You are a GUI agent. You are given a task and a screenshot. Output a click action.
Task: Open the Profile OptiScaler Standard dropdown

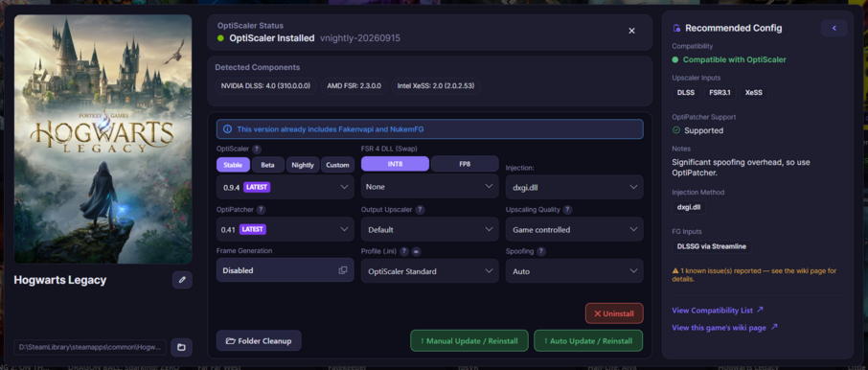point(429,271)
